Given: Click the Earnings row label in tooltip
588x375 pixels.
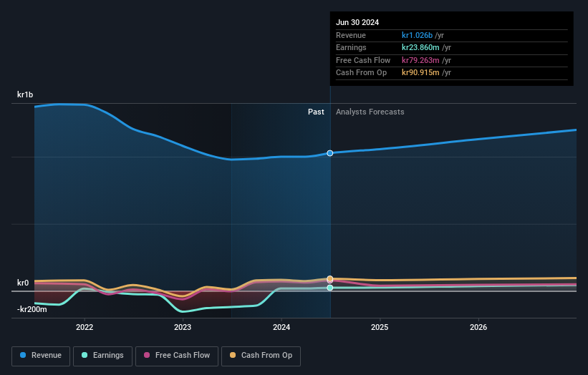Looking at the screenshot, I should point(351,47).
